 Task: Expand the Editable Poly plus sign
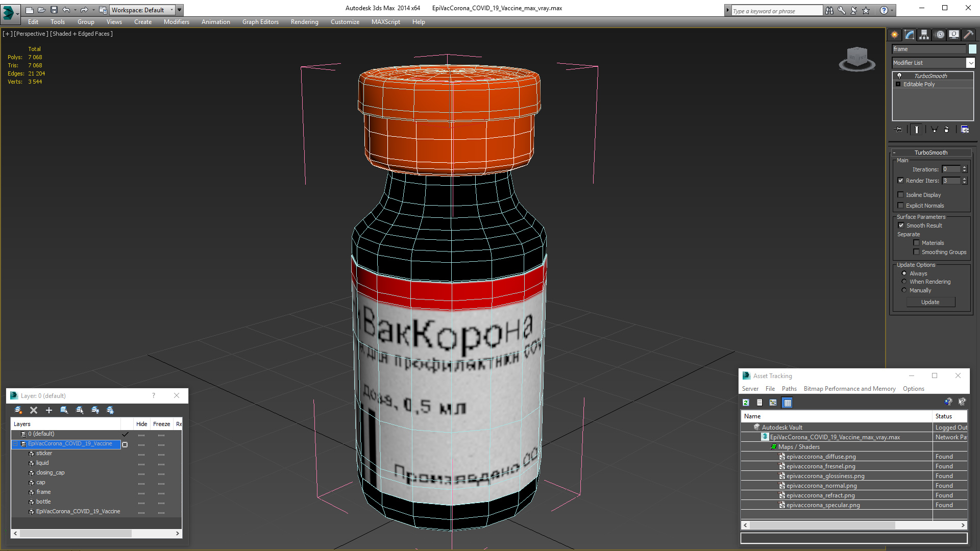[898, 84]
